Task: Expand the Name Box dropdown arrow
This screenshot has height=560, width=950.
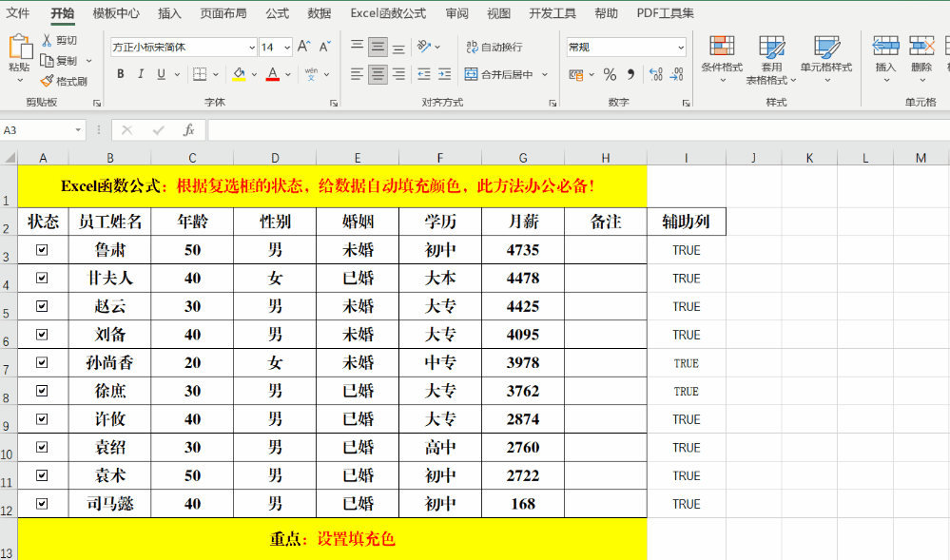Action: coord(78,129)
